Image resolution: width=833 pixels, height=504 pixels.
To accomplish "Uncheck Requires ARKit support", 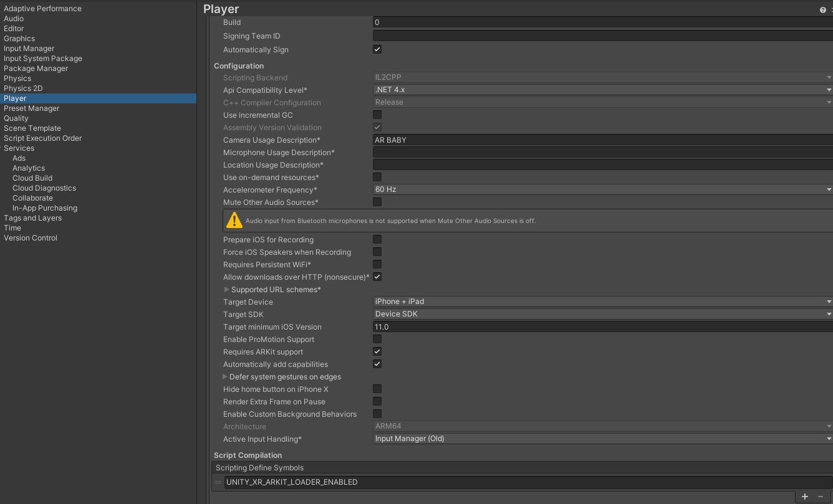I will 377,351.
